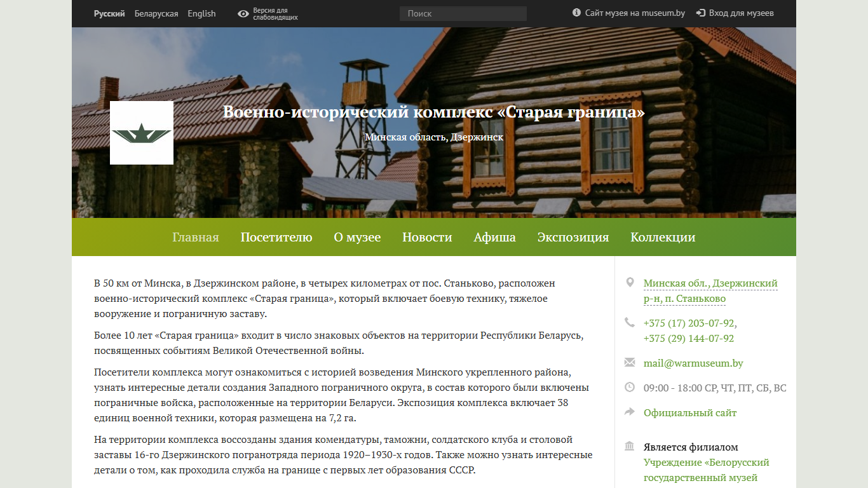Click paragraph starting Более 10 лет
Viewport: 868px width, 488px height.
click(x=339, y=343)
